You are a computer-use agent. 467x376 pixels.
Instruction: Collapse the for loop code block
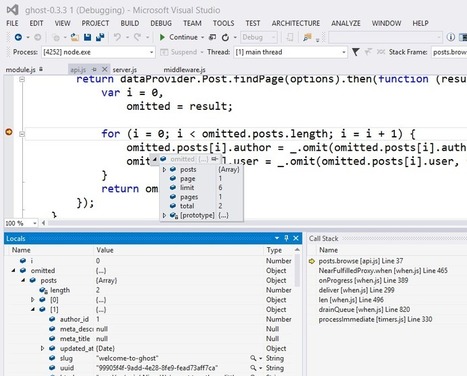pos(22,134)
